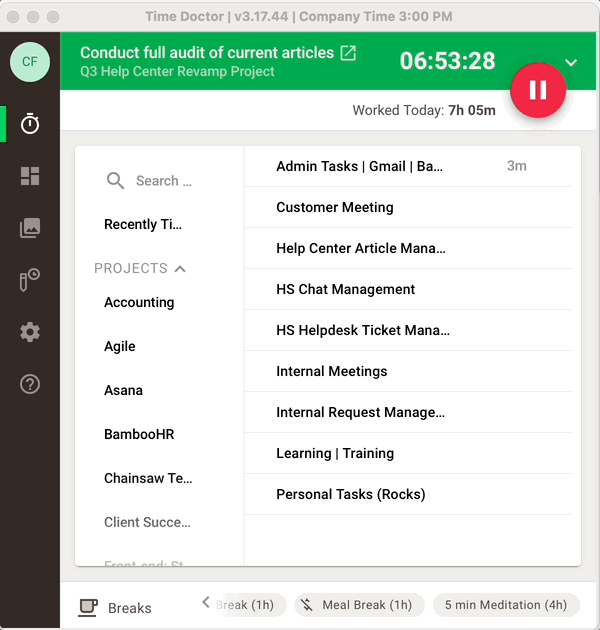Click Conduct full audit task title
The height and width of the screenshot is (630, 600).
click(207, 53)
